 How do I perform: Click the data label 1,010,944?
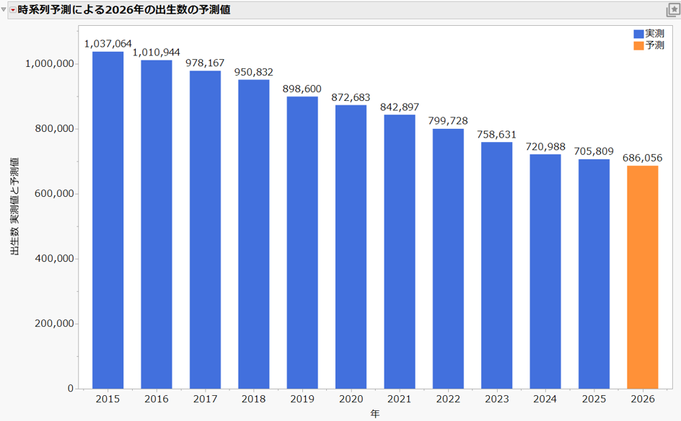click(x=156, y=53)
